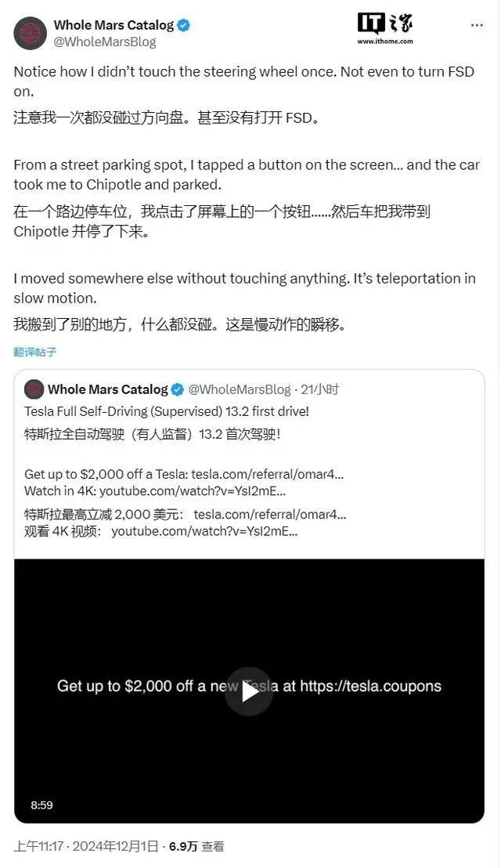Click the 6.9万 查看 view count
Image resolution: width=501 pixels, height=868 pixels.
pos(196,846)
